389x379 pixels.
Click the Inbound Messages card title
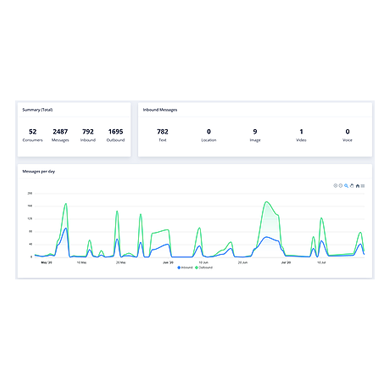tap(160, 110)
